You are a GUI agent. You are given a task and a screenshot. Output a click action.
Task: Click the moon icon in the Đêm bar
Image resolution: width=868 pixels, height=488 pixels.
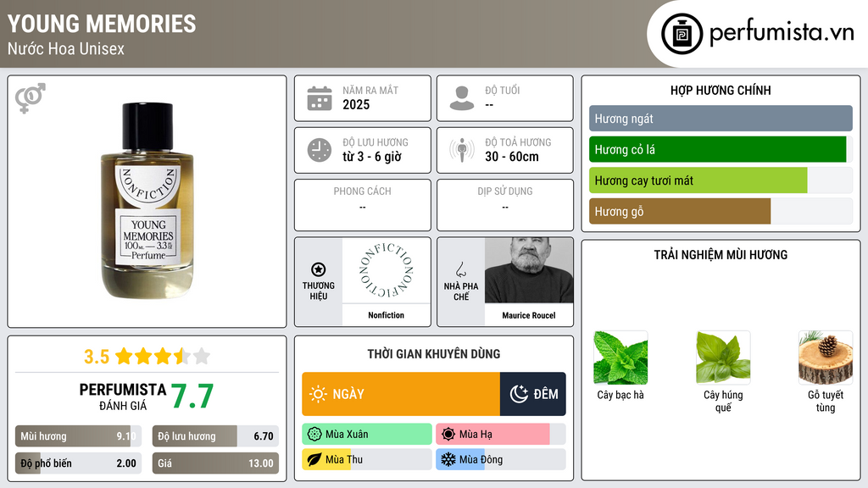click(x=519, y=394)
